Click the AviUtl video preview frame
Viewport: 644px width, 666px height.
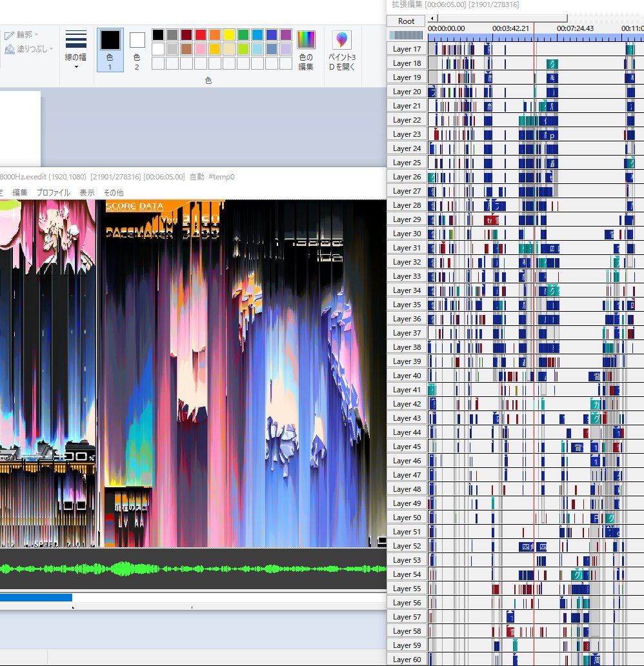click(x=193, y=374)
